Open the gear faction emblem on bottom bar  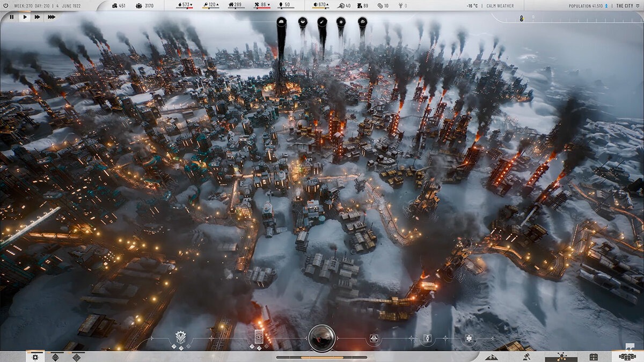pos(181,337)
